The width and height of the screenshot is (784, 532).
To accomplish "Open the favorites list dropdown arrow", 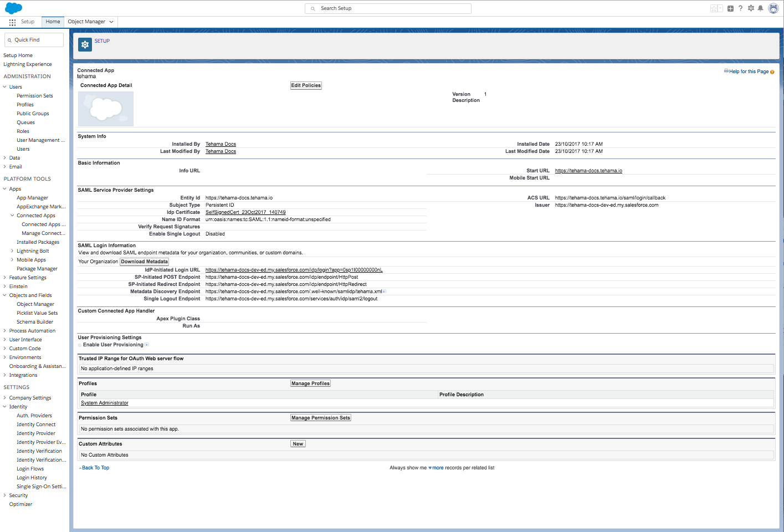I will pyautogui.click(x=720, y=8).
